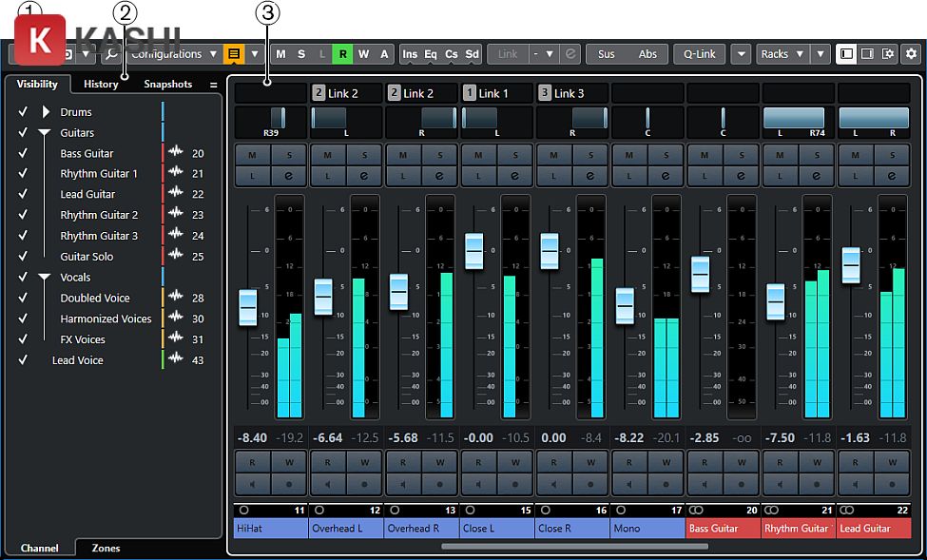Switch to the History tab
This screenshot has height=560, width=927.
coord(100,84)
